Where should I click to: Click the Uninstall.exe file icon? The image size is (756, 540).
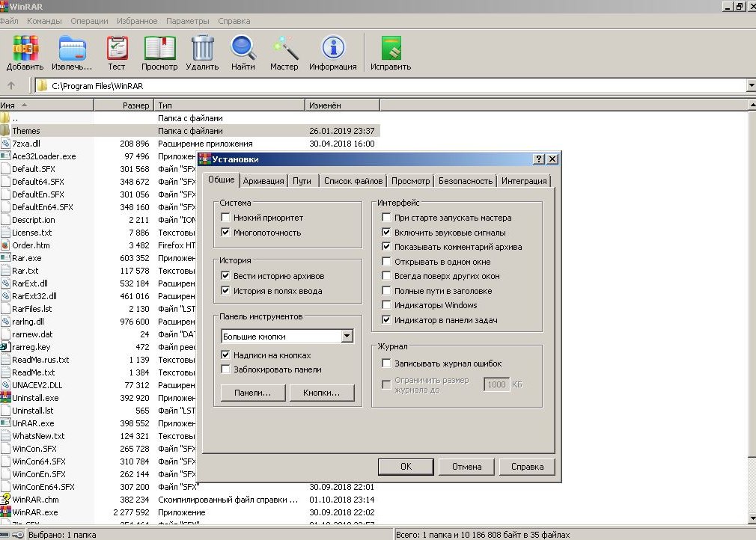5,398
